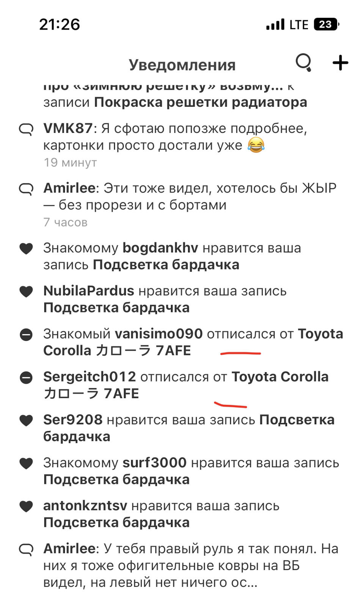Open VMK87 user profile link
The width and height of the screenshot is (364, 595).
click(x=68, y=129)
